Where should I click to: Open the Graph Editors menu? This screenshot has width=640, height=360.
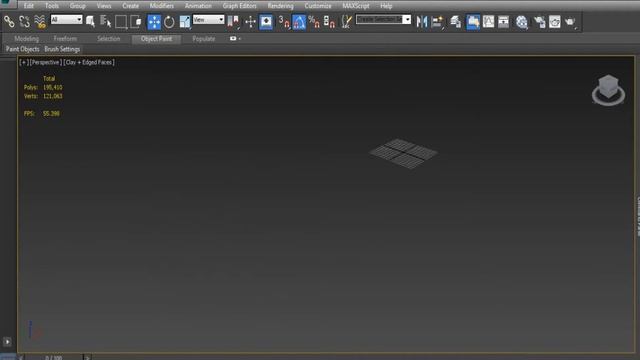[x=240, y=6]
